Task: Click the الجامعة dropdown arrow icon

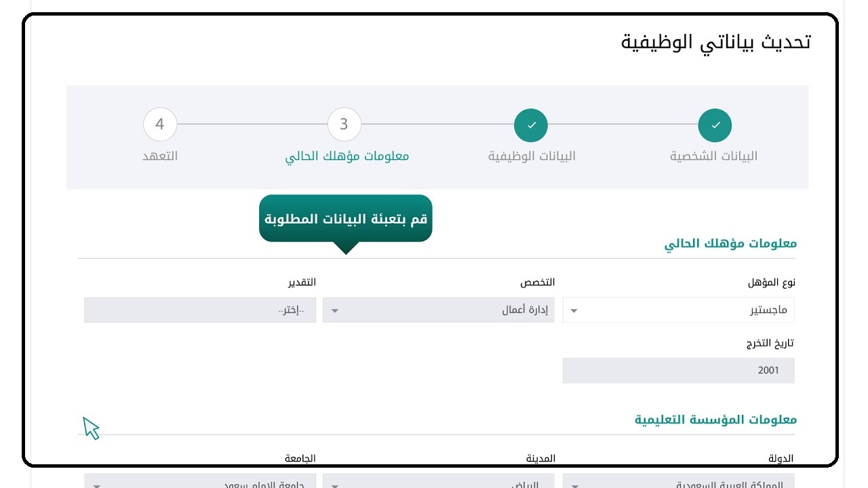Action: [96, 485]
